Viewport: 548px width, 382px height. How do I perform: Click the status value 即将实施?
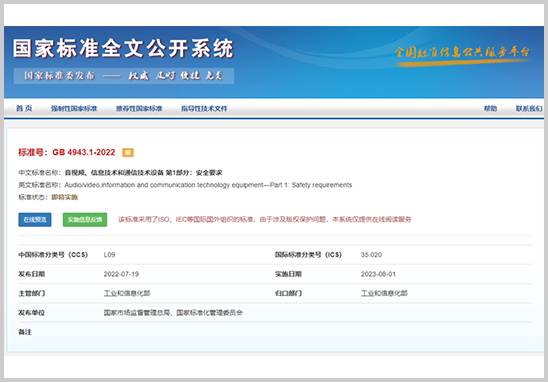click(65, 197)
